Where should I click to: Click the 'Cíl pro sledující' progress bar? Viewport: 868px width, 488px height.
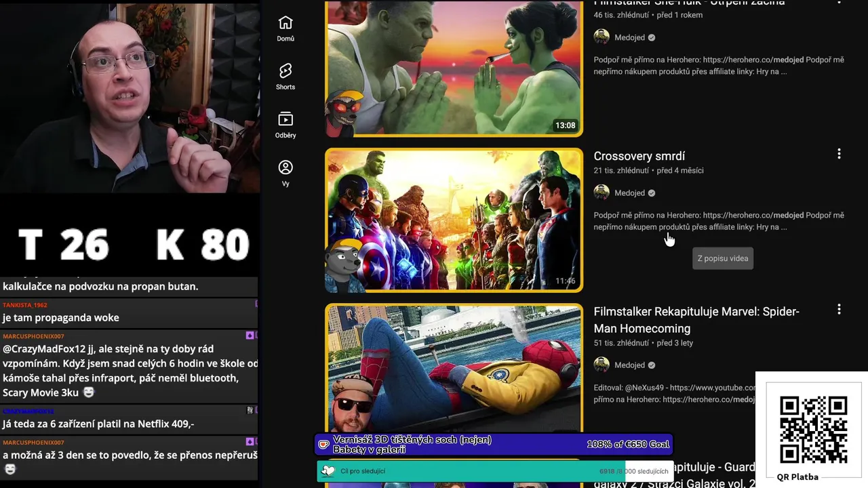pyautogui.click(x=494, y=471)
